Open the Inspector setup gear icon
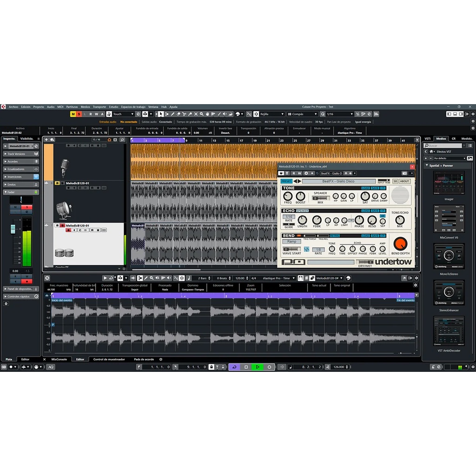476x476 pixels. click(6, 304)
